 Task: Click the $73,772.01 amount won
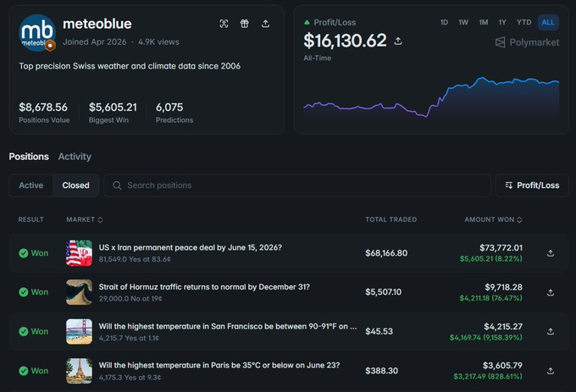pos(501,248)
